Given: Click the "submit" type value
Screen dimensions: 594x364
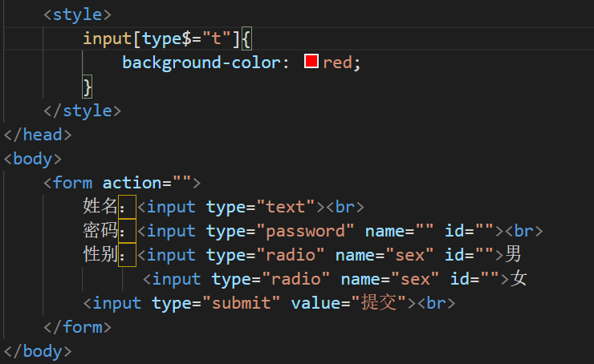Looking at the screenshot, I should click(241, 303).
